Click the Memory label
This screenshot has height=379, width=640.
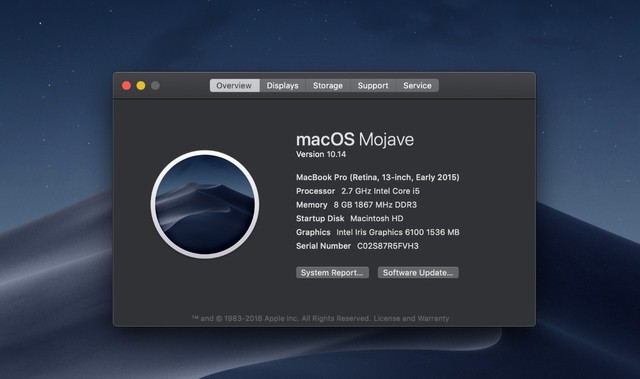[x=312, y=205]
